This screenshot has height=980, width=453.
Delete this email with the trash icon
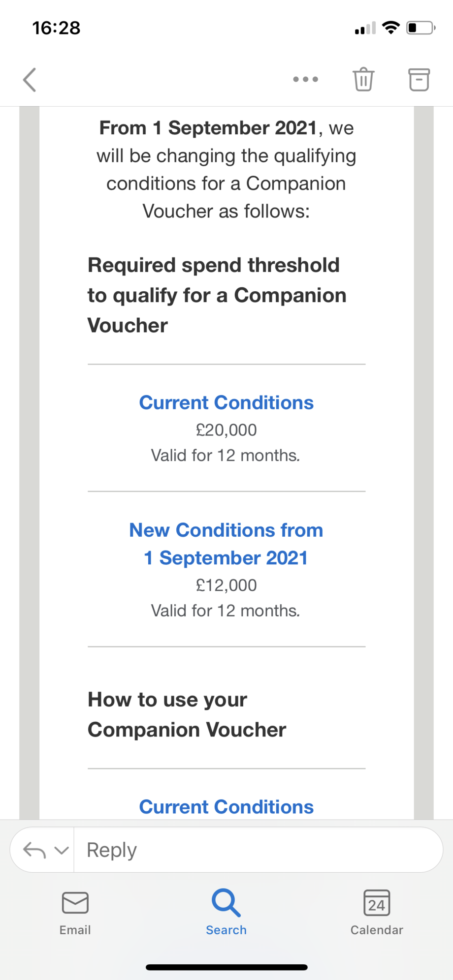coord(363,79)
